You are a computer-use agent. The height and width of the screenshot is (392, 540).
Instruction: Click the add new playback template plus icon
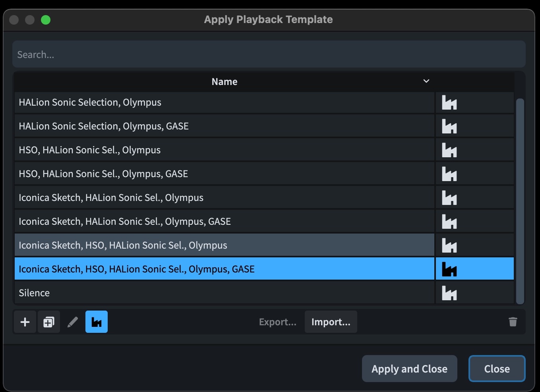pos(25,322)
